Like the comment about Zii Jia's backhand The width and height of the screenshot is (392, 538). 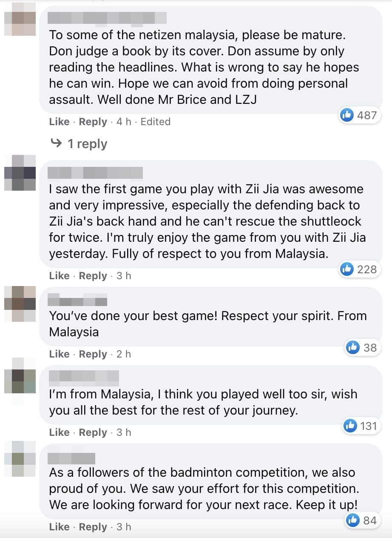59,276
